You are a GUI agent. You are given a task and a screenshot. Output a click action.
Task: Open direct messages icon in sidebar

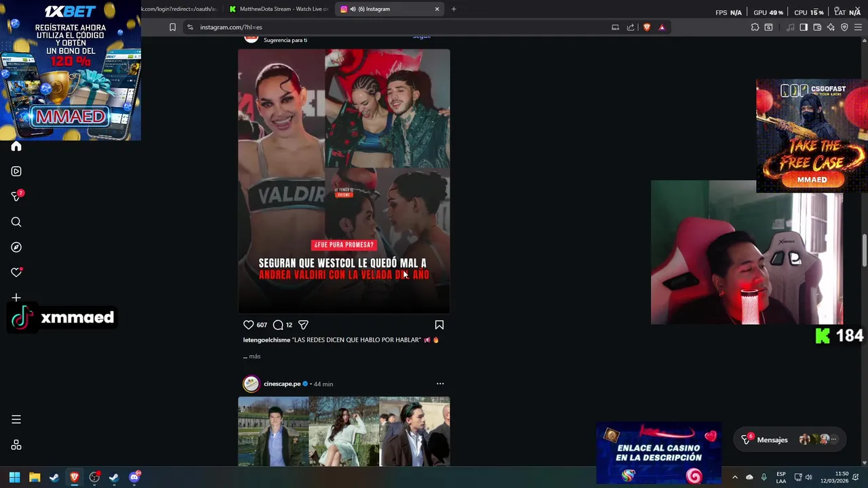16,197
